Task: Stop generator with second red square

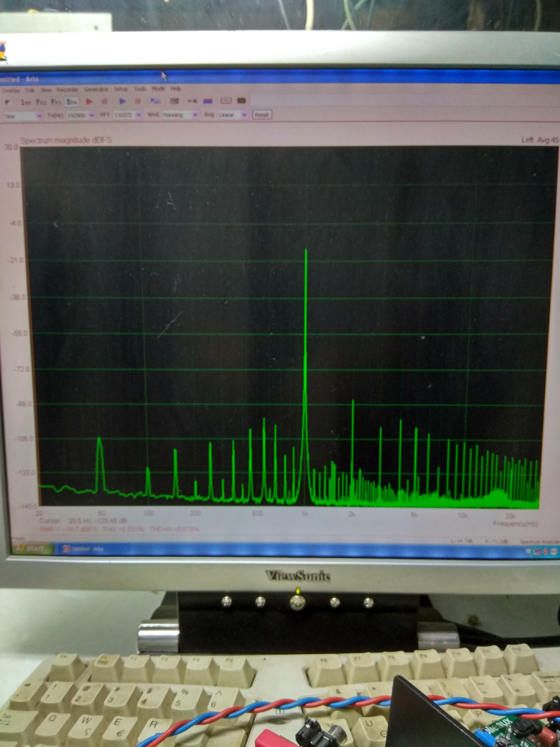Action: click(x=138, y=101)
